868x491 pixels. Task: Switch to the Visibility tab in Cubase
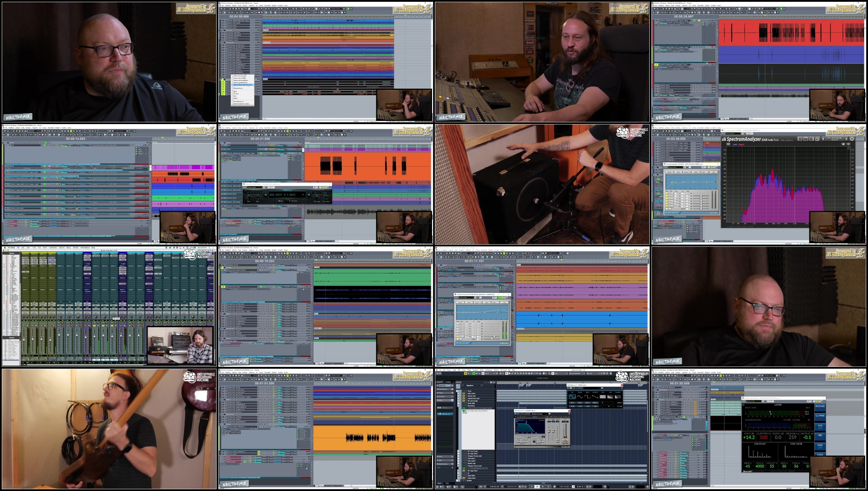point(448,382)
